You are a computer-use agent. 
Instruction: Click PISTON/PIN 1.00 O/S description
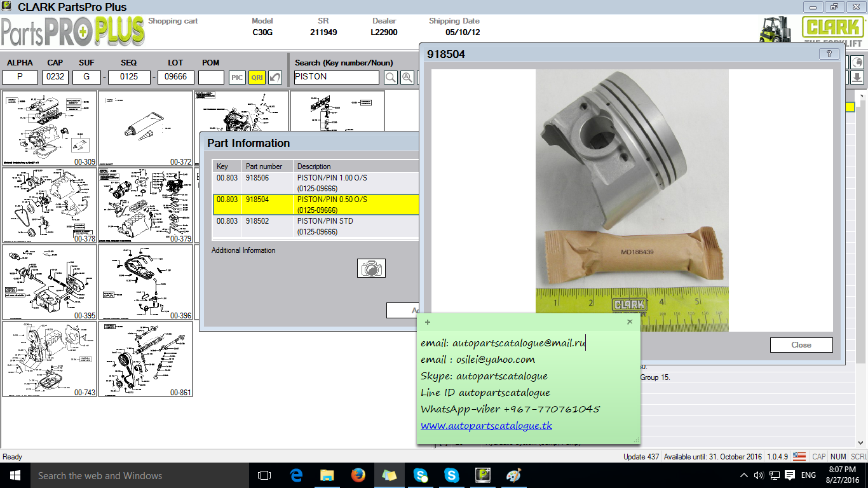332,178
